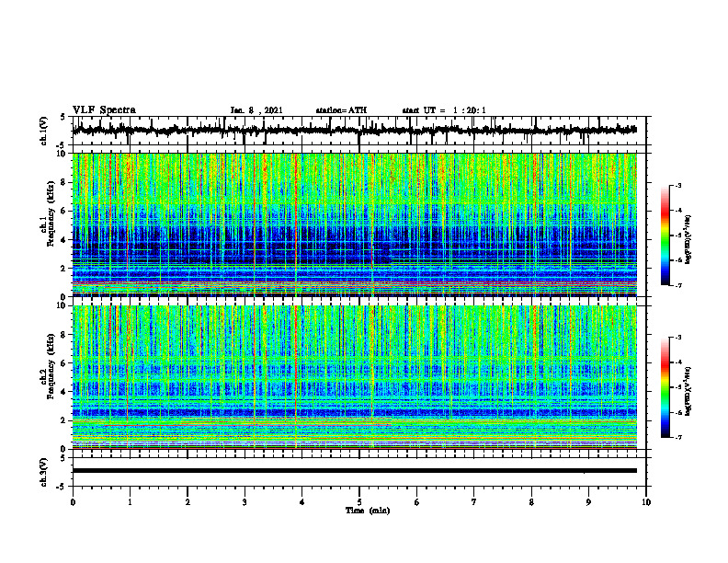Click the time axis tick label "3"

(245, 502)
